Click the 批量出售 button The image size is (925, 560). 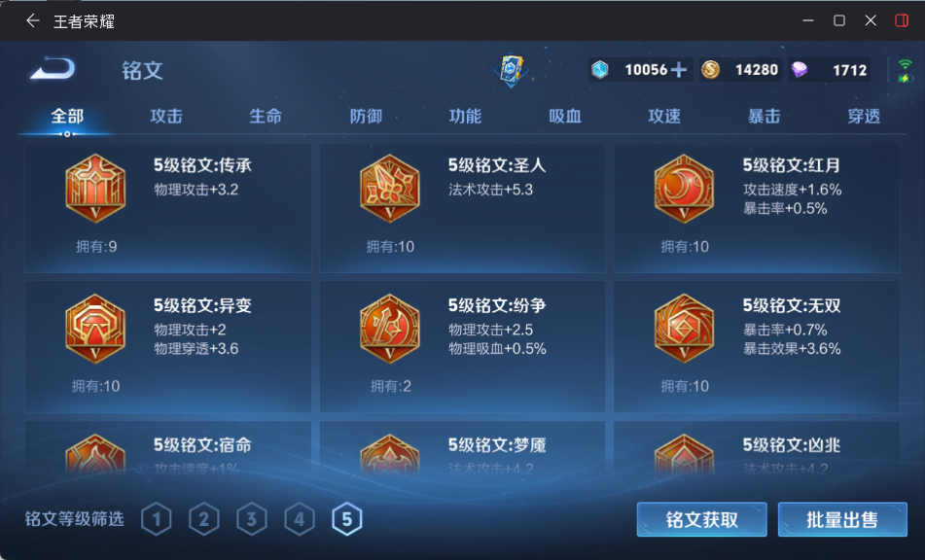point(842,519)
